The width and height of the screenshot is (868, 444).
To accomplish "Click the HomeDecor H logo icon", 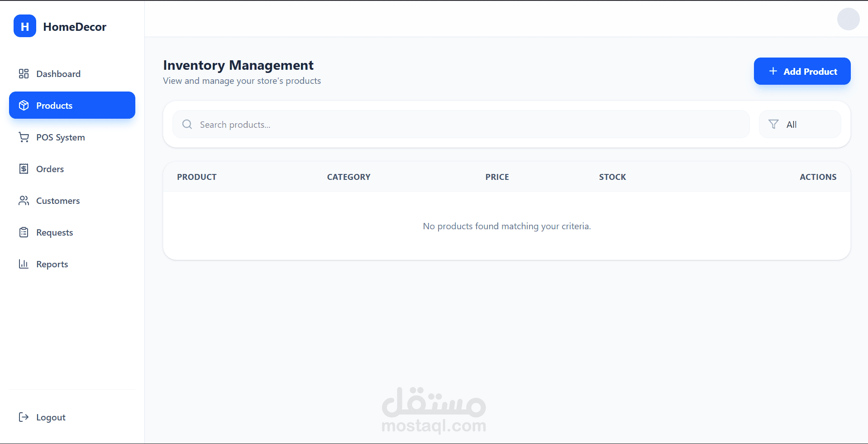I will click(x=25, y=26).
